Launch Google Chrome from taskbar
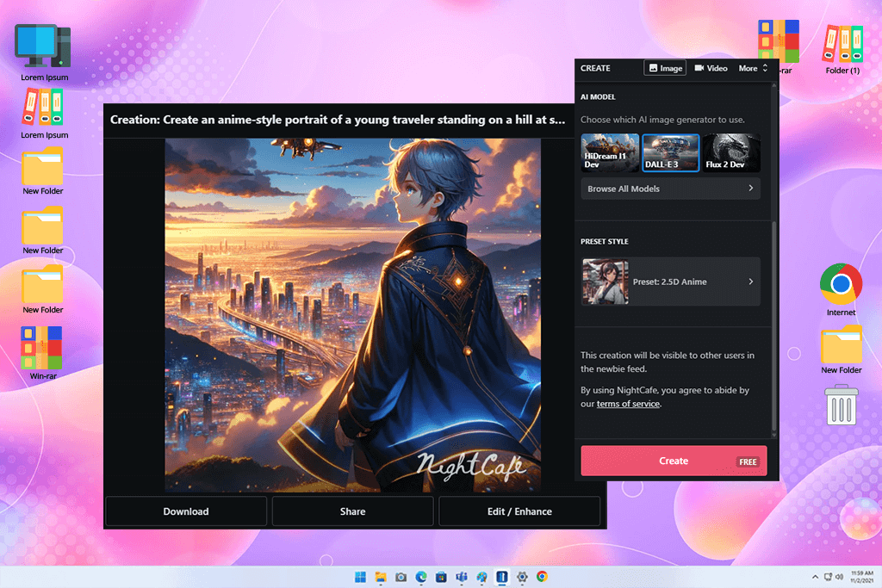Image resolution: width=882 pixels, height=588 pixels. click(x=543, y=577)
